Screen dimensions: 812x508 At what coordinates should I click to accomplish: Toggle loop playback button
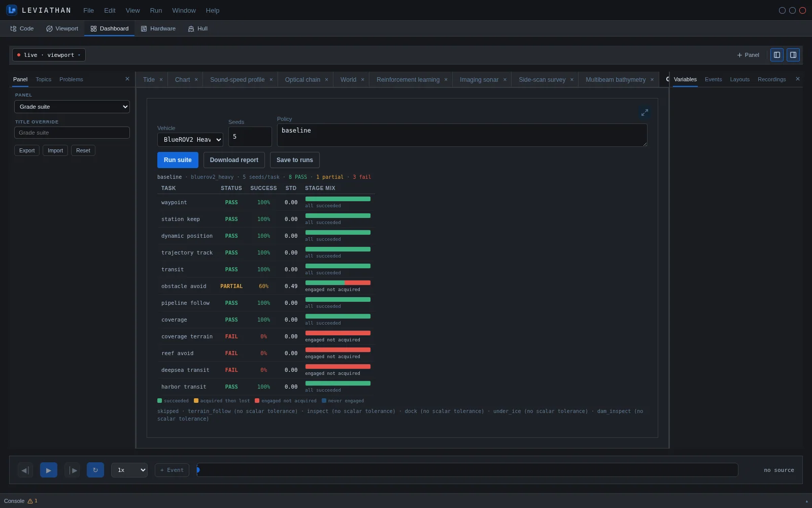[x=95, y=470]
